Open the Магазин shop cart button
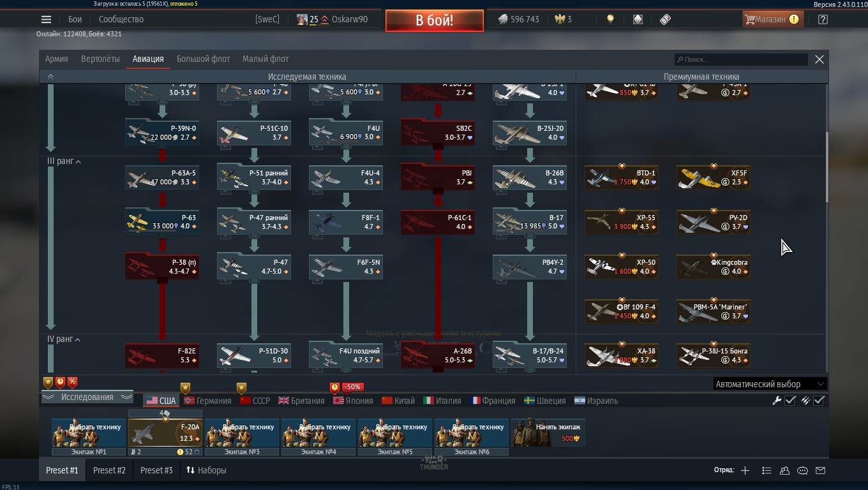868x490 pixels. (772, 19)
